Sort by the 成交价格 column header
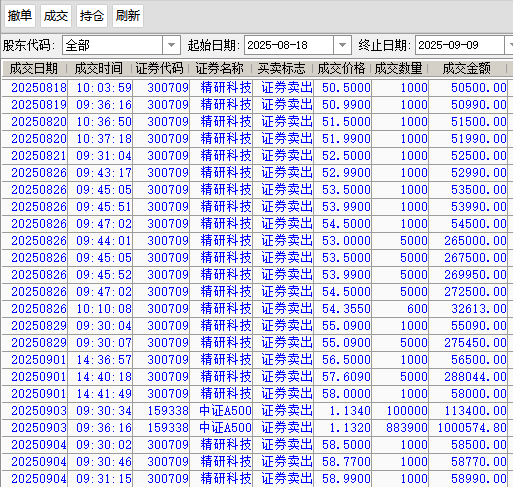This screenshot has height=487, width=513. (x=342, y=69)
